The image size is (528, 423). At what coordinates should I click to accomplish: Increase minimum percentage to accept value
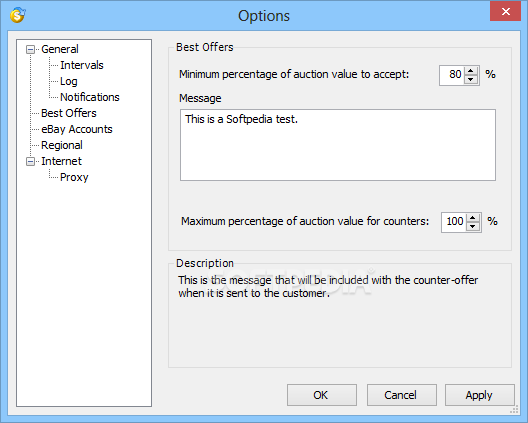[x=471, y=71]
